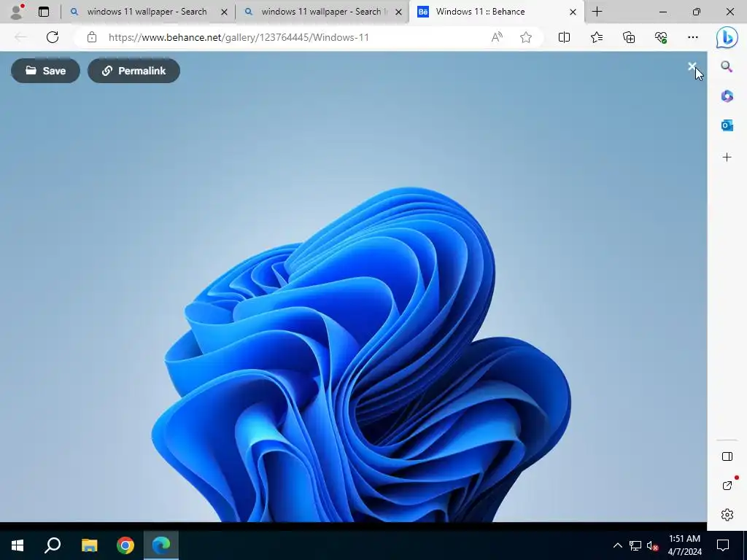Open the notification center icon
The width and height of the screenshot is (747, 560).
point(723,545)
